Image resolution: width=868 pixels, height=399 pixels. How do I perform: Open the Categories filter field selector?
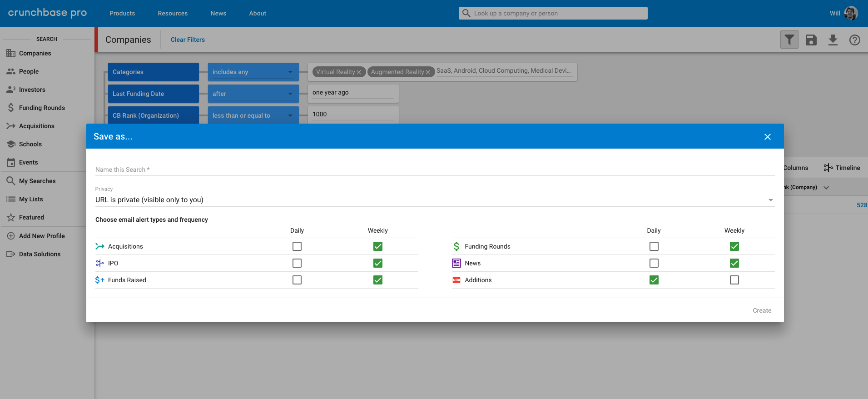click(154, 72)
